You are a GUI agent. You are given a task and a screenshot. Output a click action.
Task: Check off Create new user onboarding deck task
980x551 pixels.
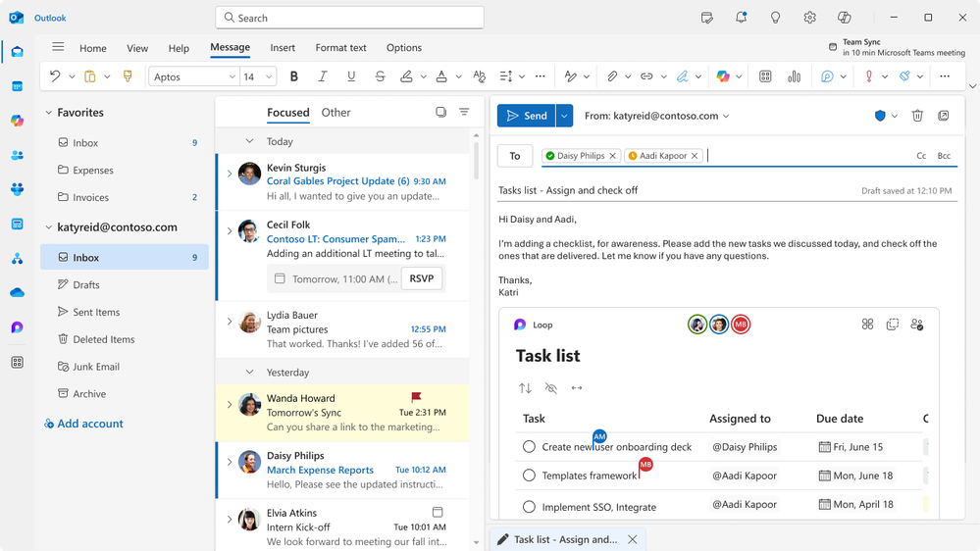[529, 447]
